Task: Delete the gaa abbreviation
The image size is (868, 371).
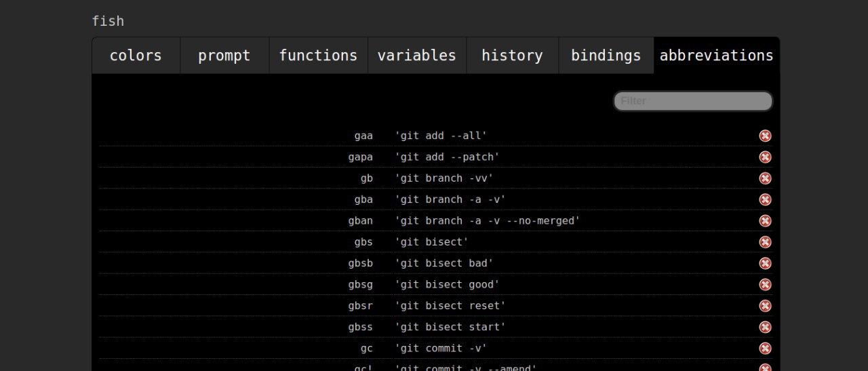Action: click(x=765, y=136)
